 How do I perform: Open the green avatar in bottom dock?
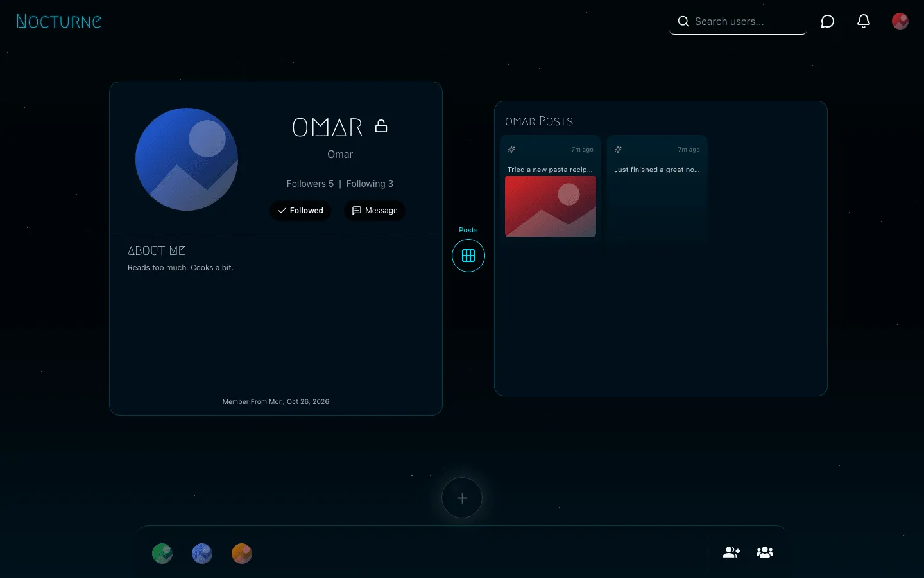tap(162, 554)
